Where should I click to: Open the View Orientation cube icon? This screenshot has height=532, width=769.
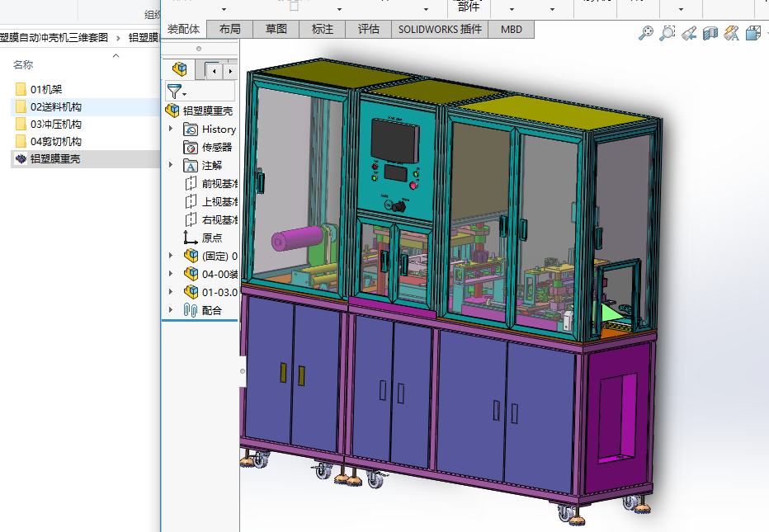[753, 33]
